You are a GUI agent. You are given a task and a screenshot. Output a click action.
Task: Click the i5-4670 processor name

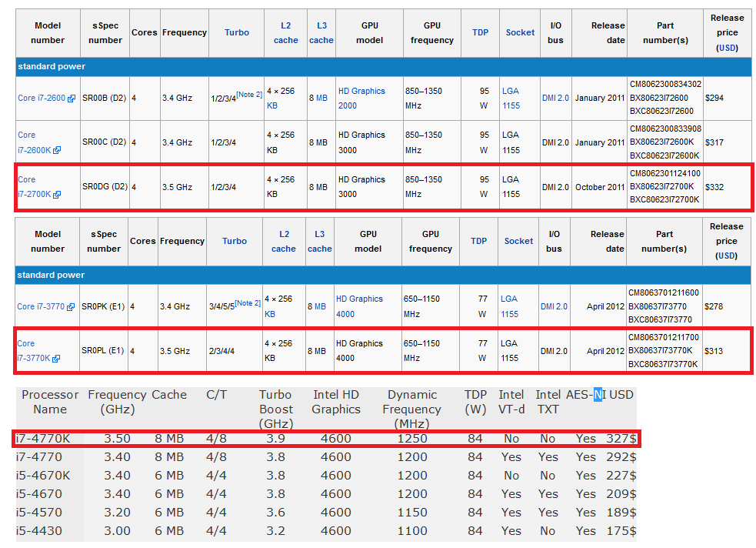(x=39, y=494)
